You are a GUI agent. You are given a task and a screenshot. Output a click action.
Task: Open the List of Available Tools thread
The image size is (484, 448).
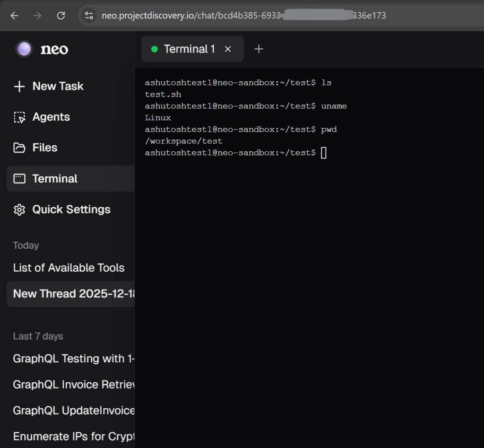point(69,268)
